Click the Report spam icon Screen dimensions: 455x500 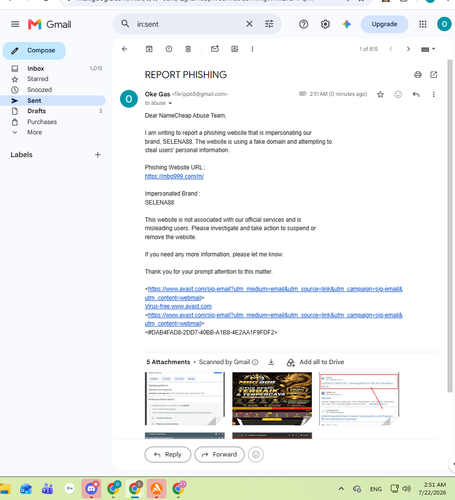click(169, 49)
